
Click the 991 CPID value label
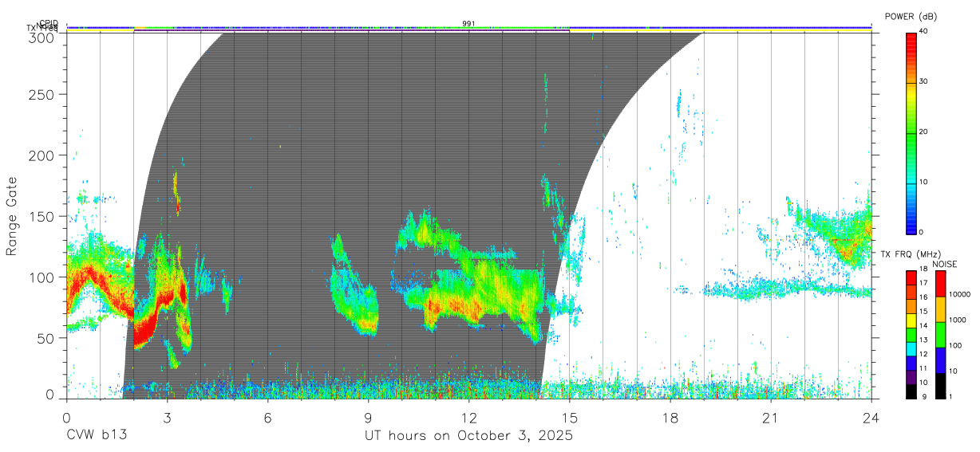pyautogui.click(x=468, y=24)
